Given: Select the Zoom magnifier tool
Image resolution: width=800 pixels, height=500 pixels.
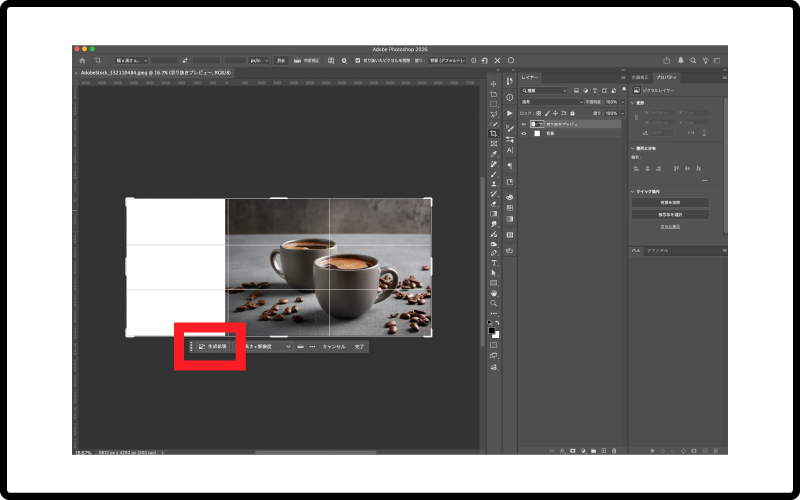Looking at the screenshot, I should (x=493, y=302).
